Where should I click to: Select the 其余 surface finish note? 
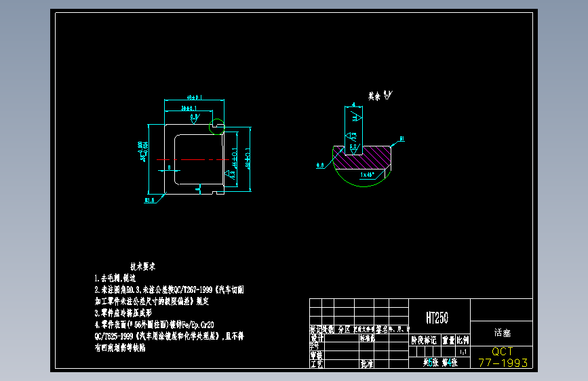[380, 96]
